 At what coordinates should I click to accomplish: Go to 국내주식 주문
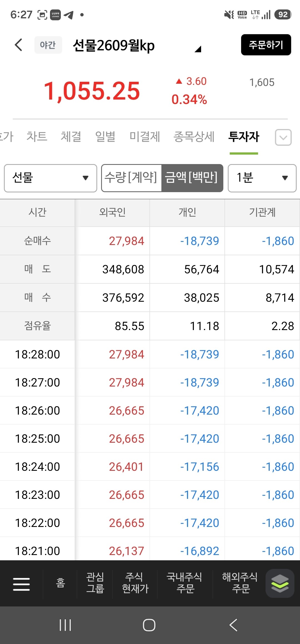click(184, 583)
